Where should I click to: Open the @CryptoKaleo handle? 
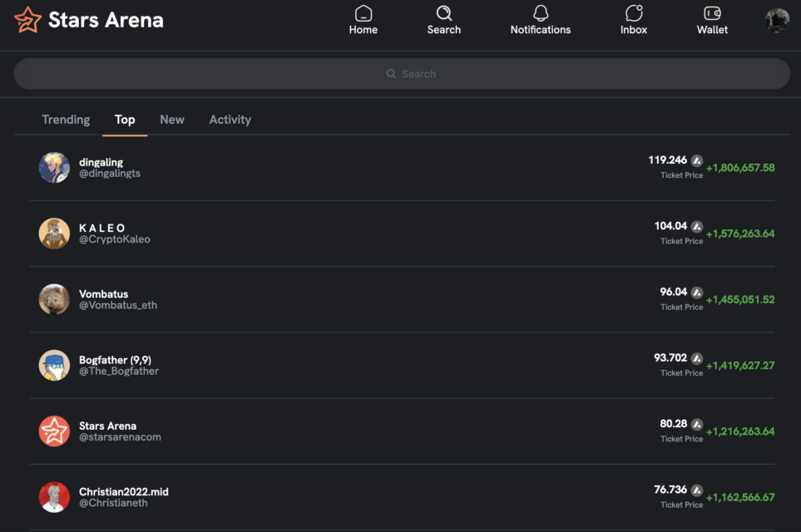[x=115, y=239]
